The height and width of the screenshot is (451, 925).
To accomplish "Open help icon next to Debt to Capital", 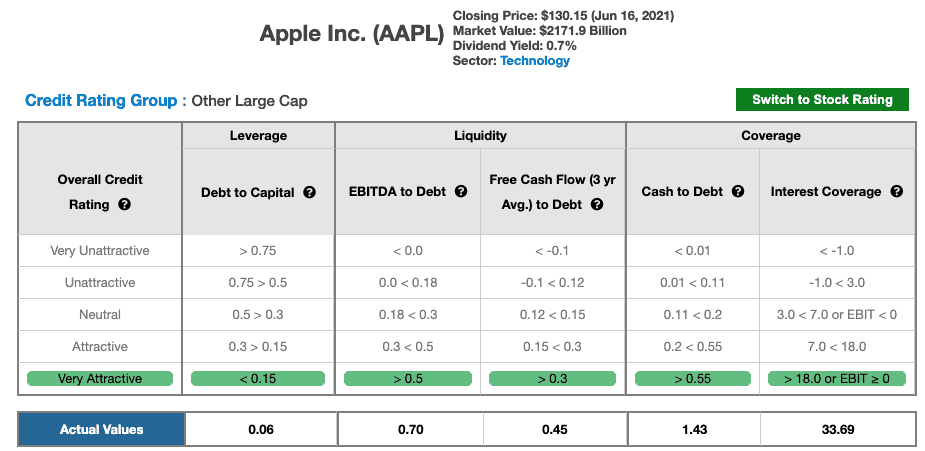I will [x=309, y=192].
